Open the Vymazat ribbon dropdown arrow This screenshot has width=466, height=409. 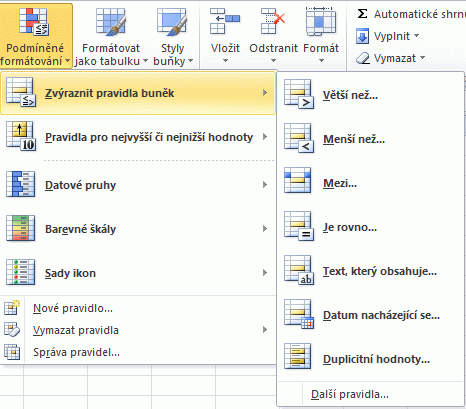point(422,58)
